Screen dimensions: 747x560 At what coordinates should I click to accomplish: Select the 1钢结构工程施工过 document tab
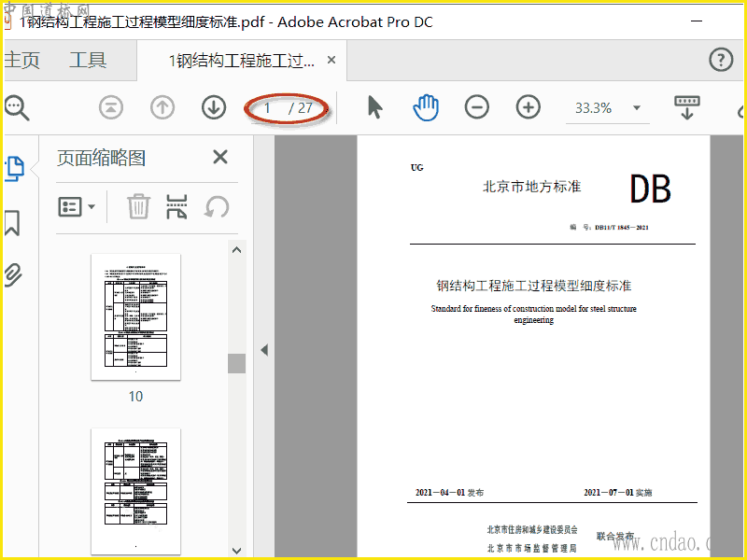[242, 61]
